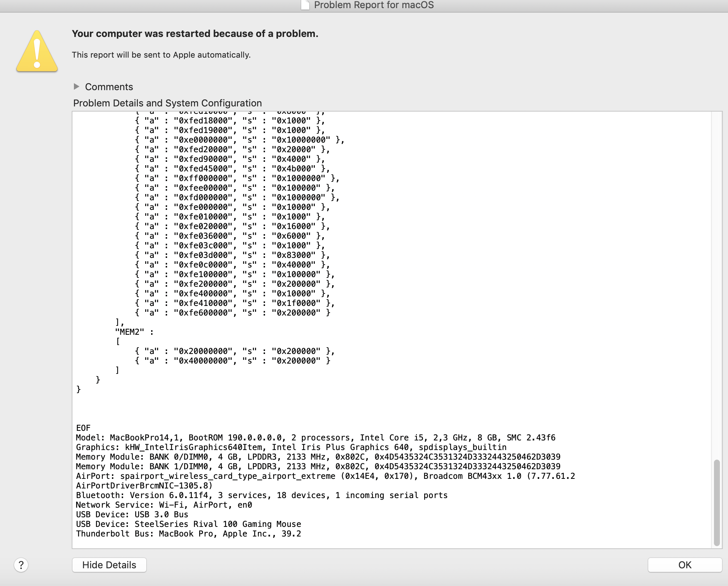The width and height of the screenshot is (728, 586).
Task: Click the "MEM2" key in the report
Action: click(x=129, y=332)
